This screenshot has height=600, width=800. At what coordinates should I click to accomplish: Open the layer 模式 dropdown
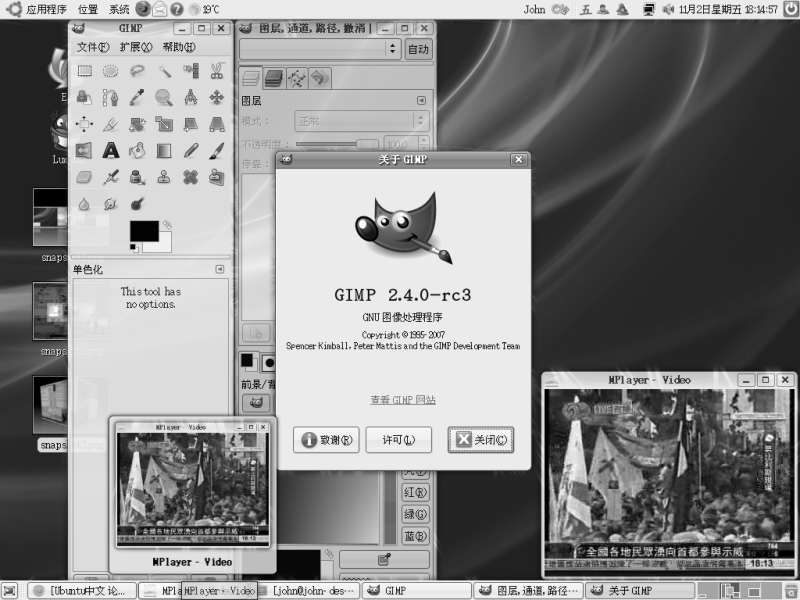[362, 121]
